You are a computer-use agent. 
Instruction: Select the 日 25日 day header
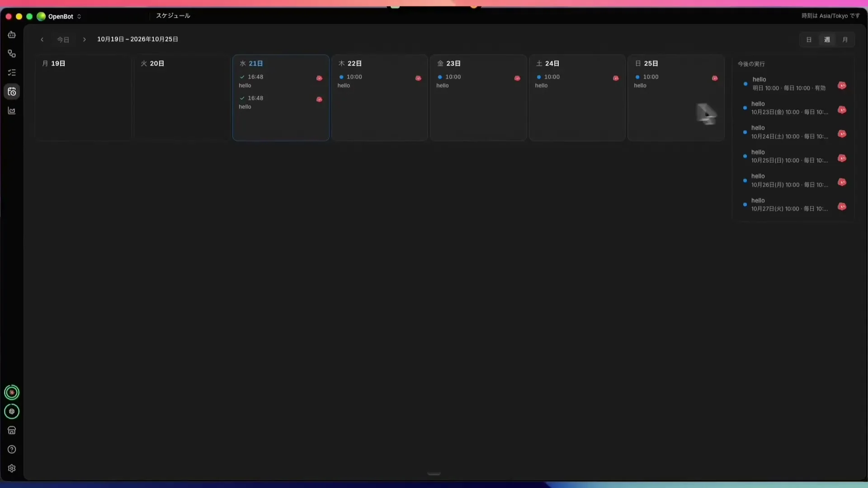pos(646,64)
